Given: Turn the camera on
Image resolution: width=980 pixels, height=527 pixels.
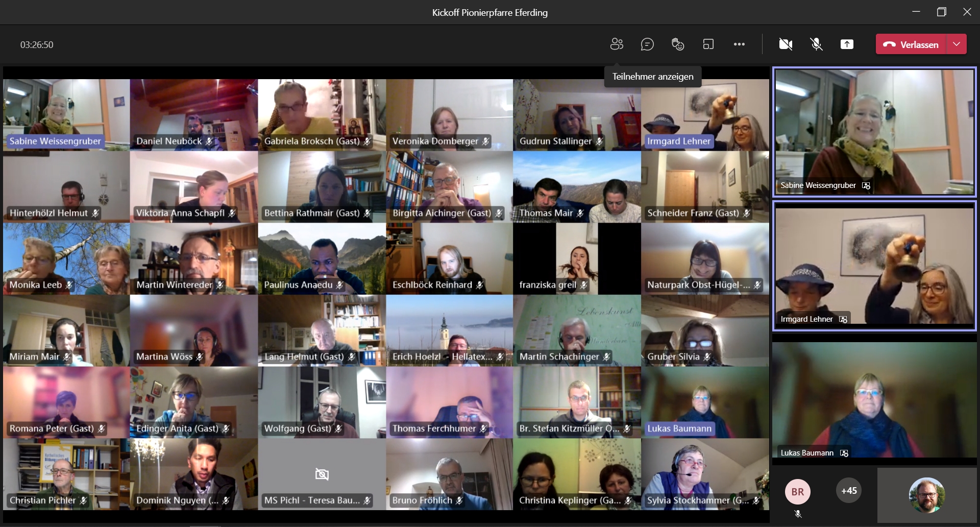Looking at the screenshot, I should [x=786, y=44].
